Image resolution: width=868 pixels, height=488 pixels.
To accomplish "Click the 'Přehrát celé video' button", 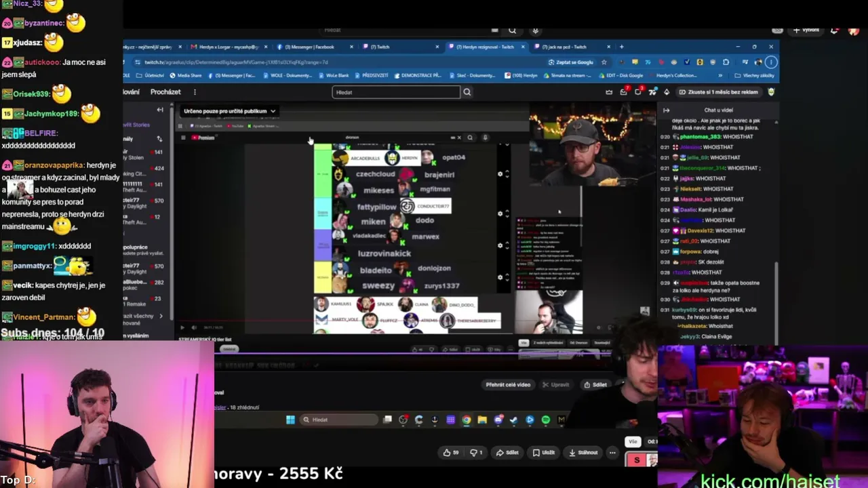I will click(508, 385).
